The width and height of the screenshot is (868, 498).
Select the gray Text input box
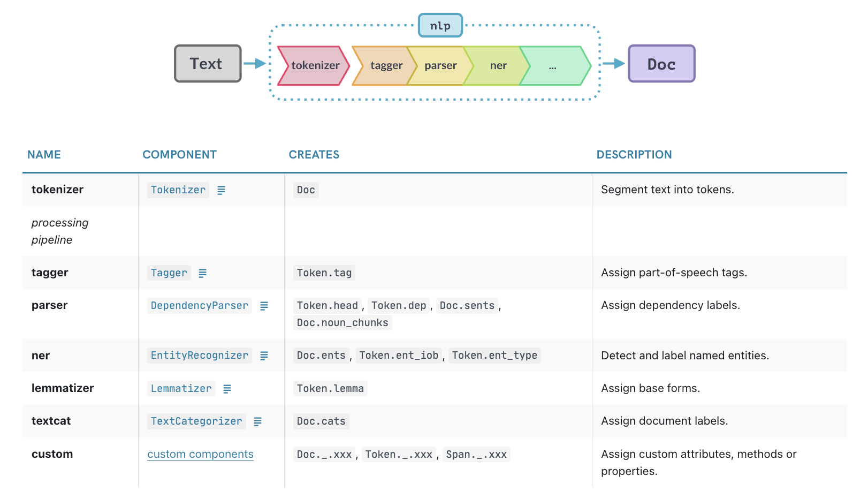coord(208,64)
